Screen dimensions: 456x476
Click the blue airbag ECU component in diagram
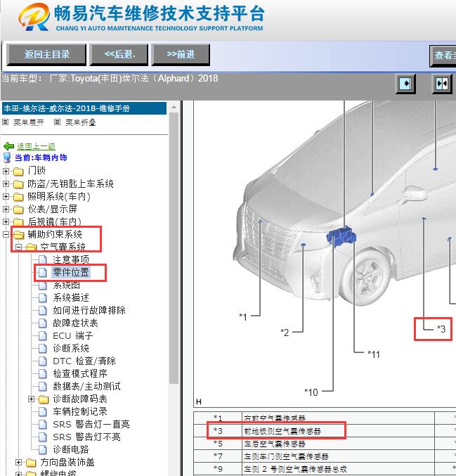(341, 236)
